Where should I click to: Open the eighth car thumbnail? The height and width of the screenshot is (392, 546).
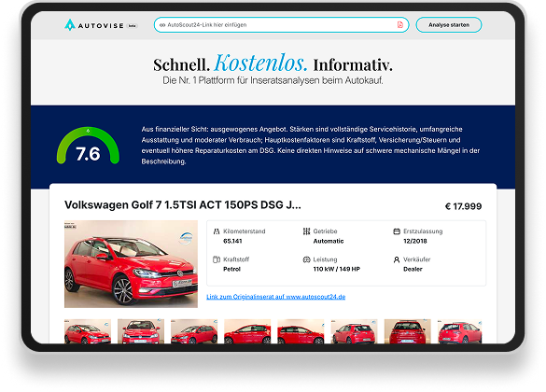pyautogui.click(x=460, y=331)
